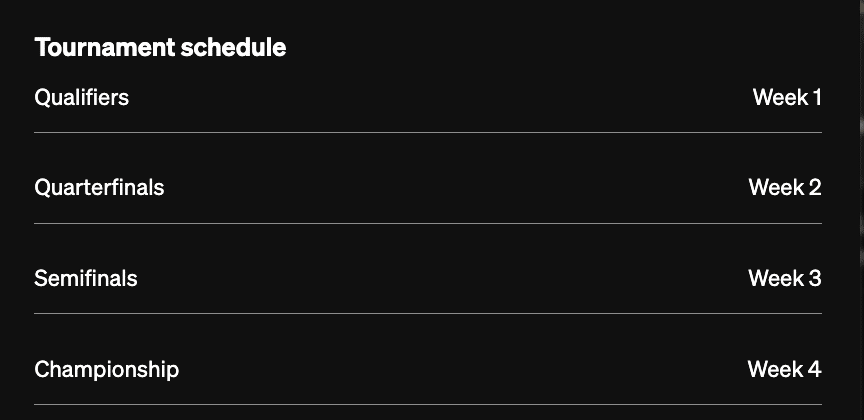
Task: Click the scrollbar strip at right edge
Action: point(861,200)
